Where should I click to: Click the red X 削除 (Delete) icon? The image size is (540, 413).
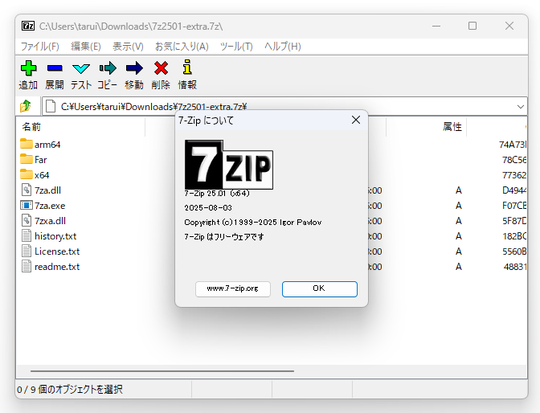coord(161,68)
